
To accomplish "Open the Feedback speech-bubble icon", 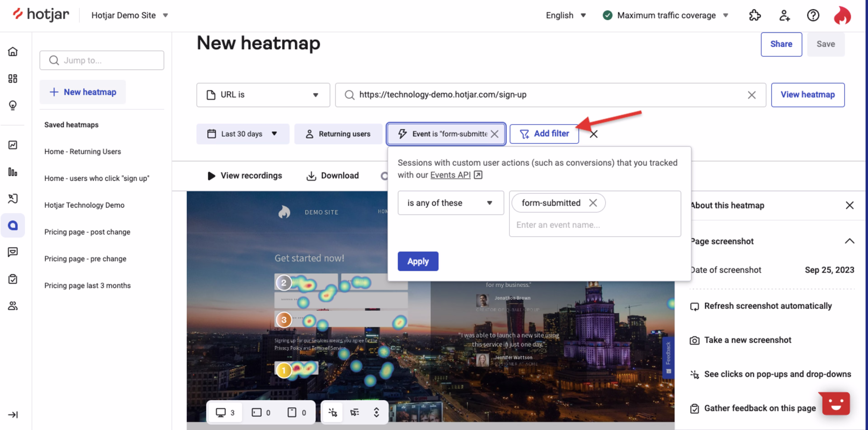I will pos(13,252).
